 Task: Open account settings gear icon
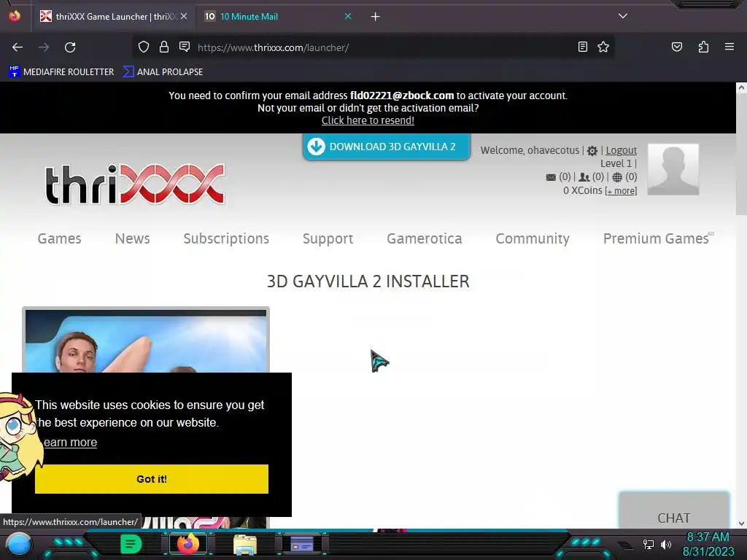point(592,150)
